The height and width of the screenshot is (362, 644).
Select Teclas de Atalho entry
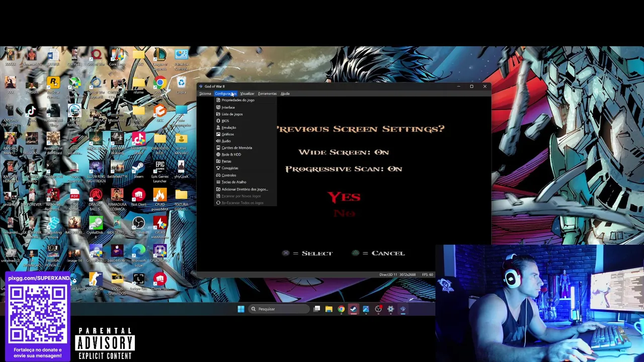246,182
